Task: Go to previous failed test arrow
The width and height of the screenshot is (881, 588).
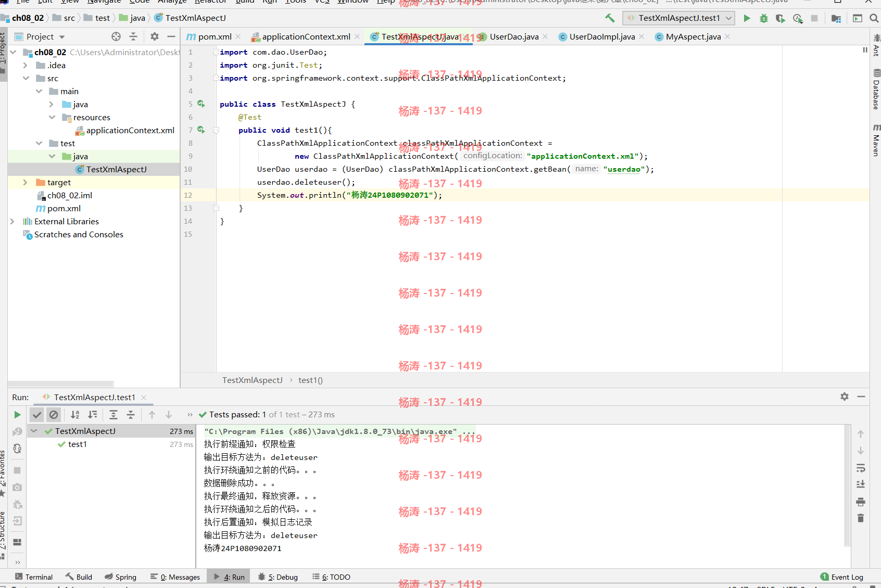Action: tap(152, 415)
